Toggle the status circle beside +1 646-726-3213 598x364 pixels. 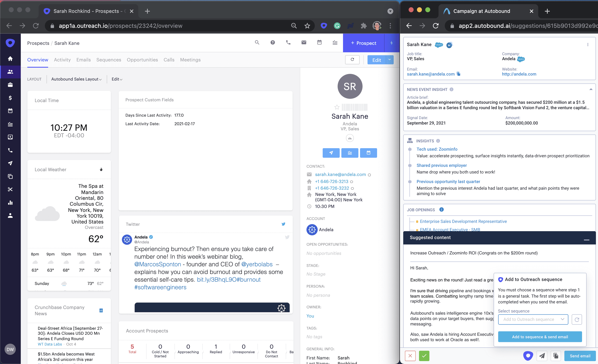click(x=351, y=182)
